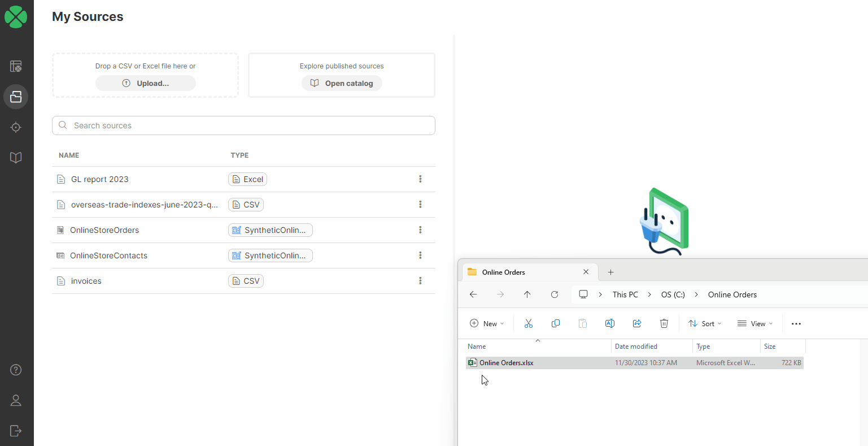868x446 pixels.
Task: Cut the selected file with the scissors icon
Action: 528,323
